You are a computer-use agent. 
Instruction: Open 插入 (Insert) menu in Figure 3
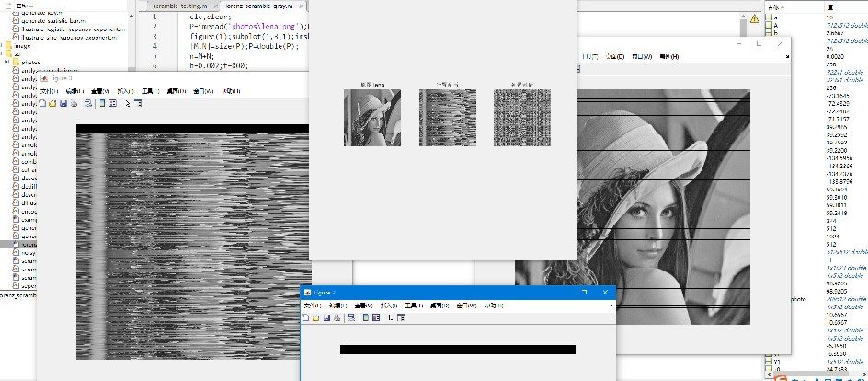(126, 91)
